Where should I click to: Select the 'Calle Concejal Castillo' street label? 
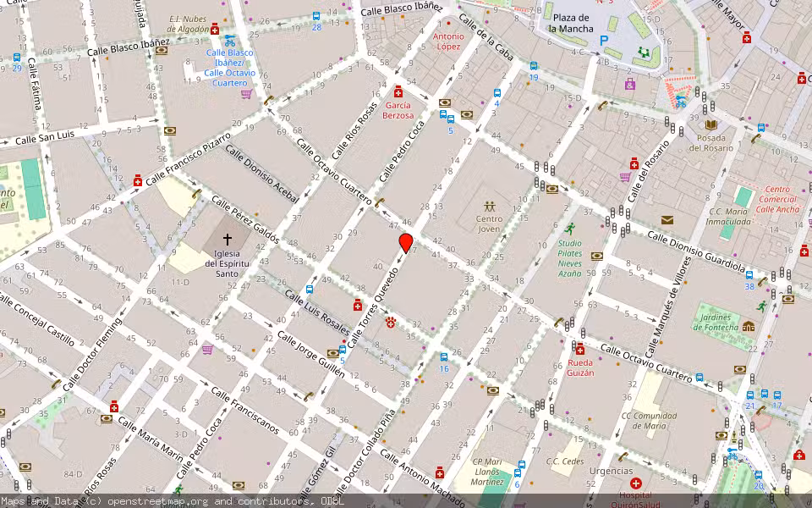pyautogui.click(x=37, y=319)
